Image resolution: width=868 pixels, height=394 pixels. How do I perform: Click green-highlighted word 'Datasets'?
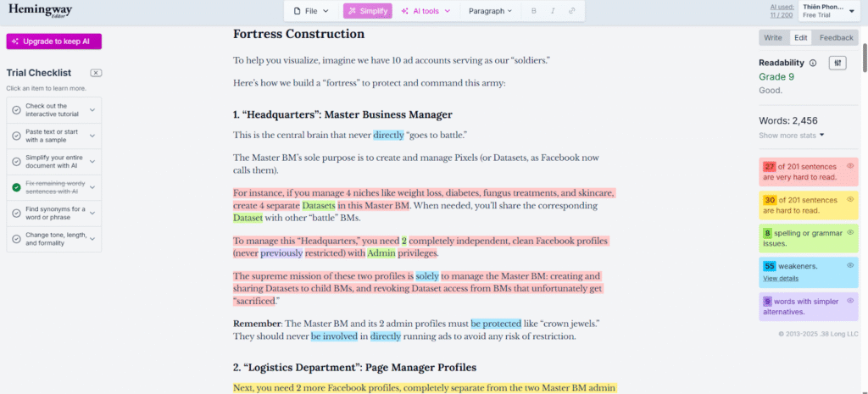coord(319,205)
